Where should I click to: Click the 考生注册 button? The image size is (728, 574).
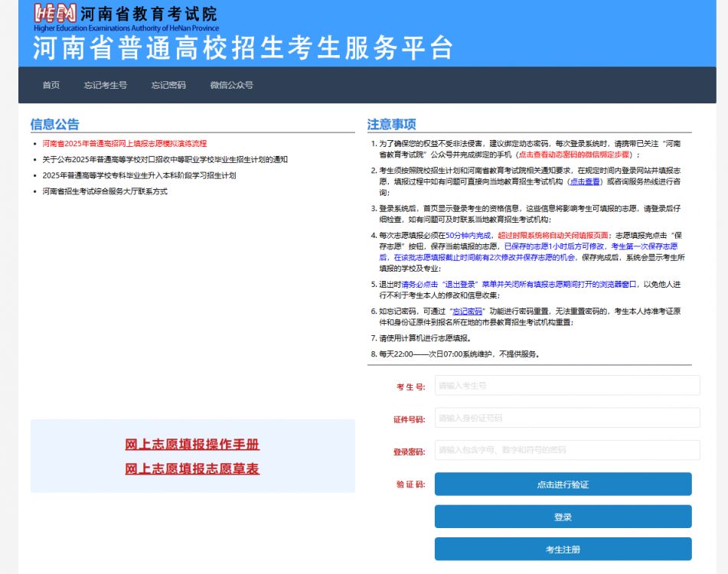[563, 550]
